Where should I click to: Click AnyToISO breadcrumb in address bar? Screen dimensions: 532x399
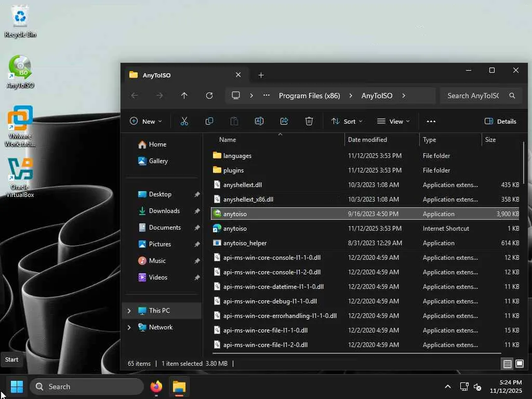click(x=377, y=96)
